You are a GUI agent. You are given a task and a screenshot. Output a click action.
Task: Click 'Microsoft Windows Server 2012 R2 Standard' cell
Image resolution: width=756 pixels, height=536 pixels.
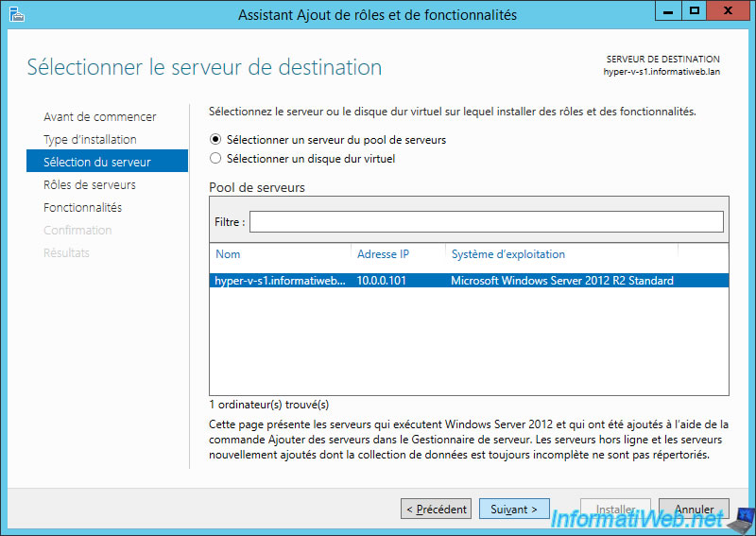click(562, 281)
